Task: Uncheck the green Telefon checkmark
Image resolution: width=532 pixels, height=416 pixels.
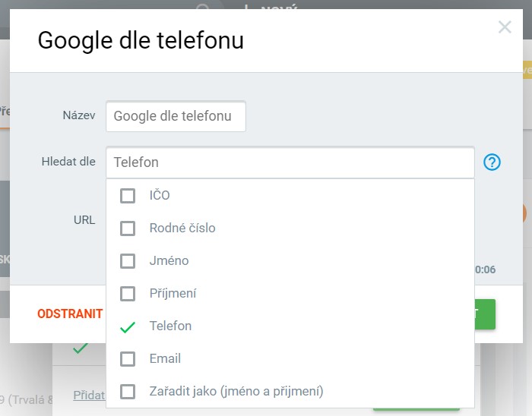Action: coord(128,327)
